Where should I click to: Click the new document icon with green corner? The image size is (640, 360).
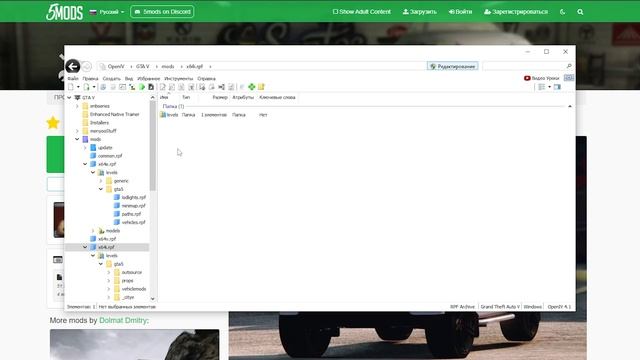tap(87, 87)
